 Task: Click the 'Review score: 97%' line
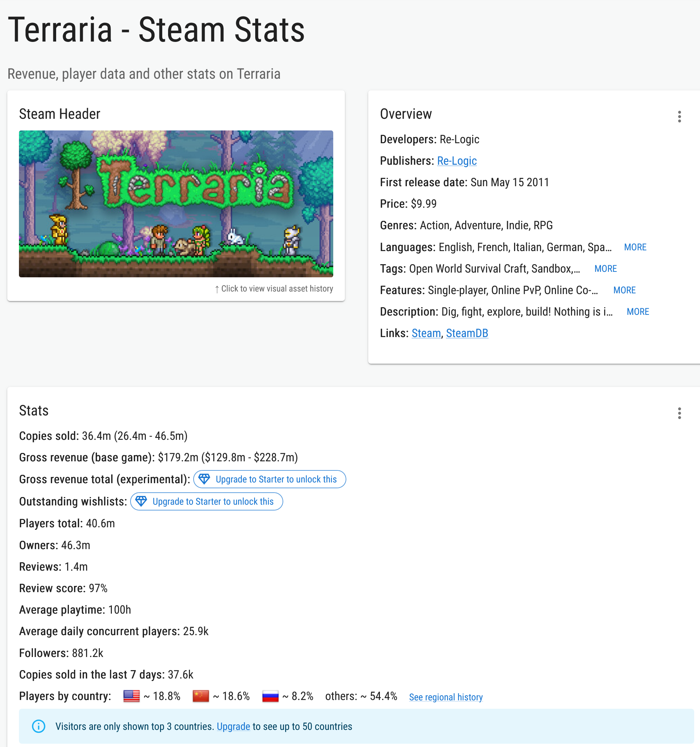[63, 588]
